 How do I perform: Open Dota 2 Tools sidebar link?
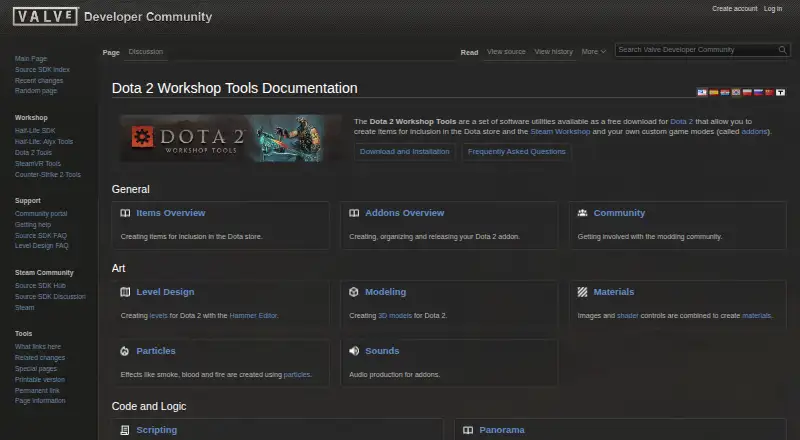[33, 153]
